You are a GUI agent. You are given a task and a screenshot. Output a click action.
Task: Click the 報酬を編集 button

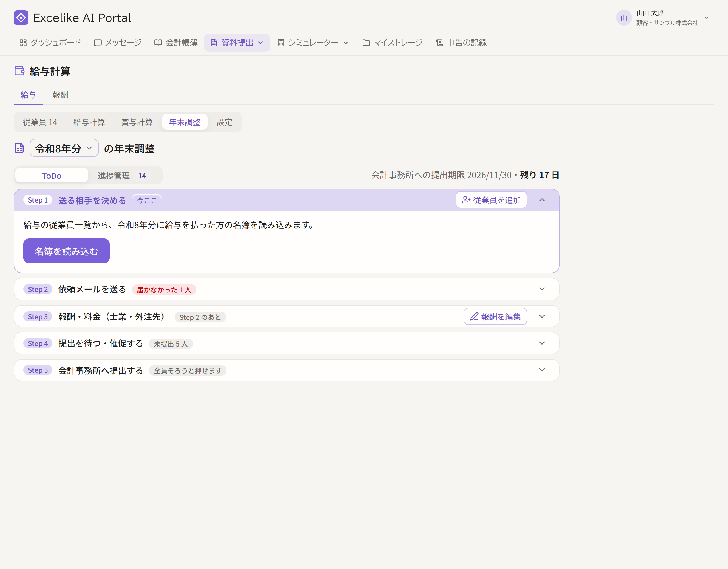tap(495, 317)
